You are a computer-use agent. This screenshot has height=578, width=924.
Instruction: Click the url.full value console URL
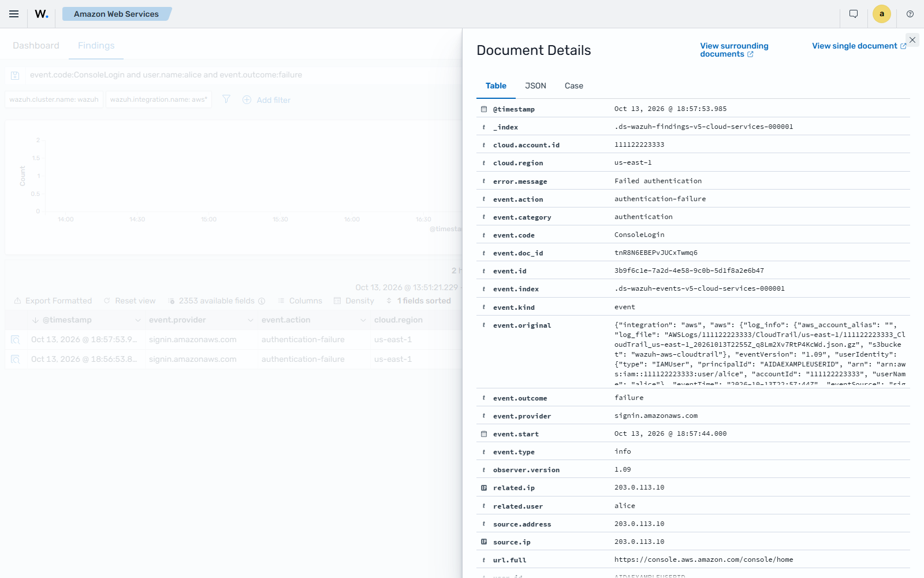coord(703,560)
